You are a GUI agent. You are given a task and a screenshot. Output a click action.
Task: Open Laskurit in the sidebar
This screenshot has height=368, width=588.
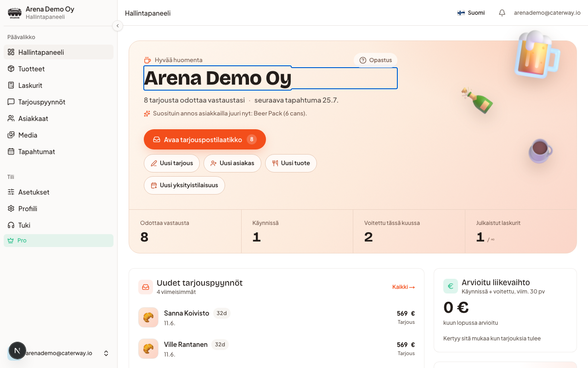58,85
